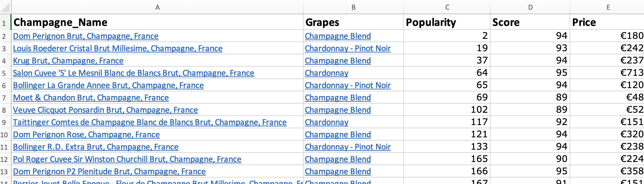
Task: Select column E header
Action: 608,7
